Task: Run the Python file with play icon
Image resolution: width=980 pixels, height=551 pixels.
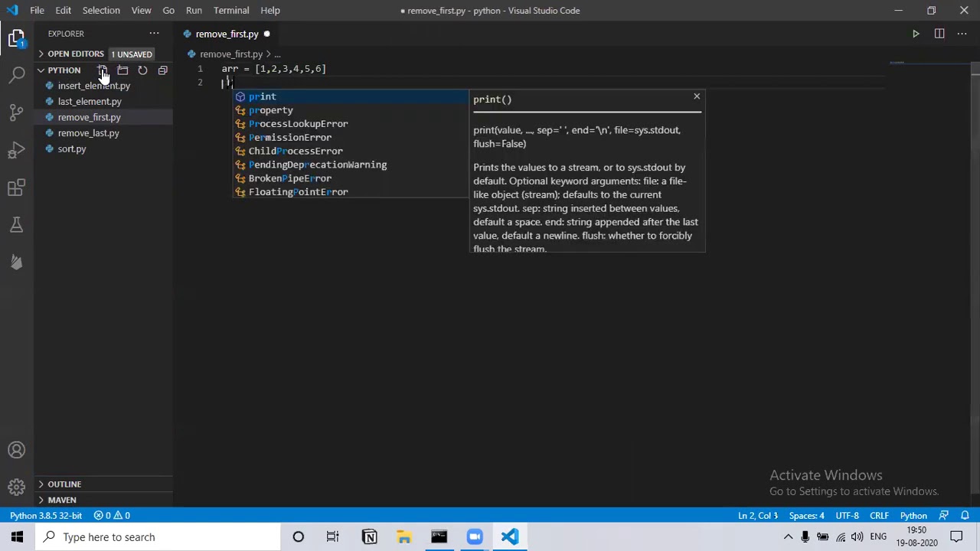Action: [916, 34]
